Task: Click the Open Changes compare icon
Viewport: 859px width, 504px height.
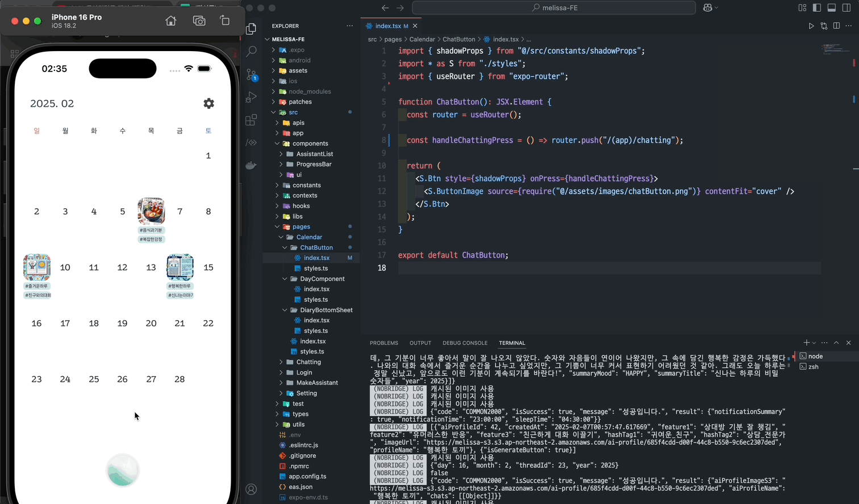Action: (824, 26)
